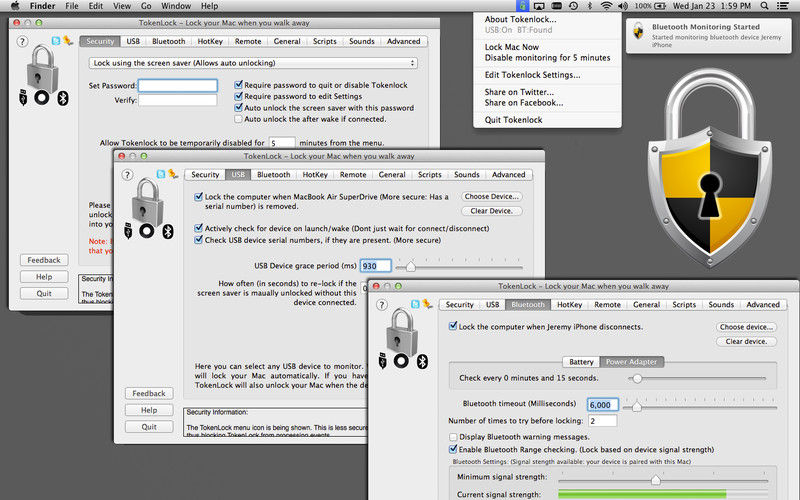The height and width of the screenshot is (500, 800).
Task: Click the help question mark in Security window
Action: (x=22, y=42)
